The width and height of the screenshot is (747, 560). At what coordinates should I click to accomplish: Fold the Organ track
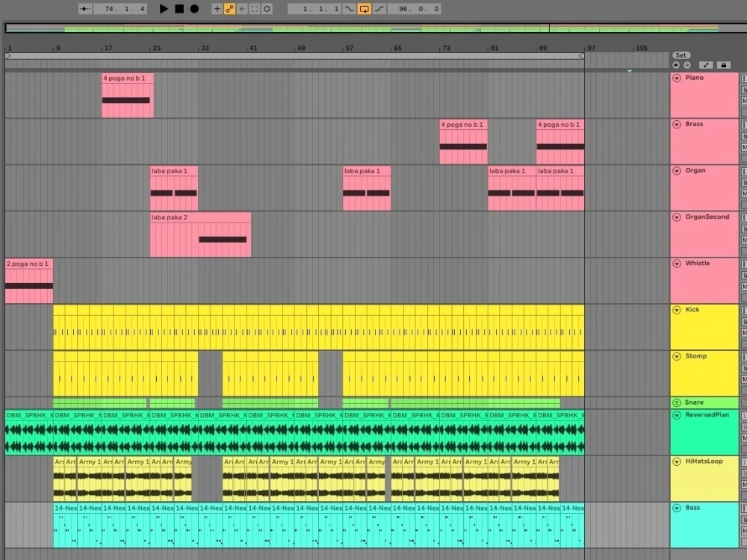[x=677, y=170]
